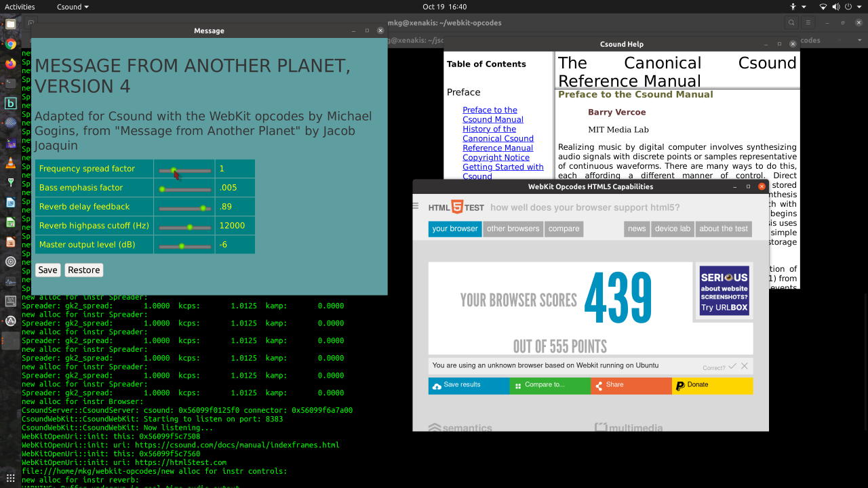
Task: Switch to the 'your browser' tab
Action: pyautogui.click(x=455, y=229)
